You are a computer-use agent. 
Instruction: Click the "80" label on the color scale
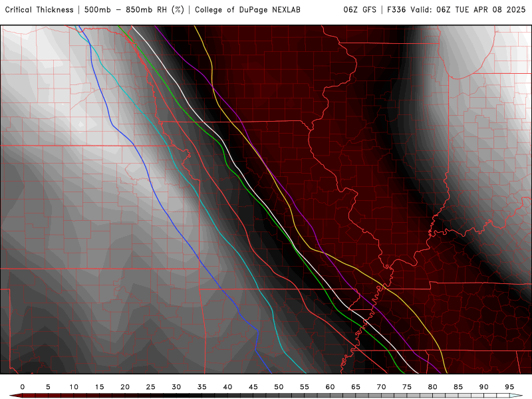coord(433,387)
